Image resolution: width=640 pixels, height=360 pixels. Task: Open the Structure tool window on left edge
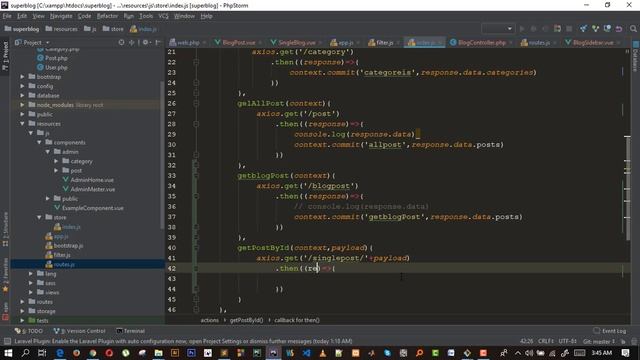5,229
